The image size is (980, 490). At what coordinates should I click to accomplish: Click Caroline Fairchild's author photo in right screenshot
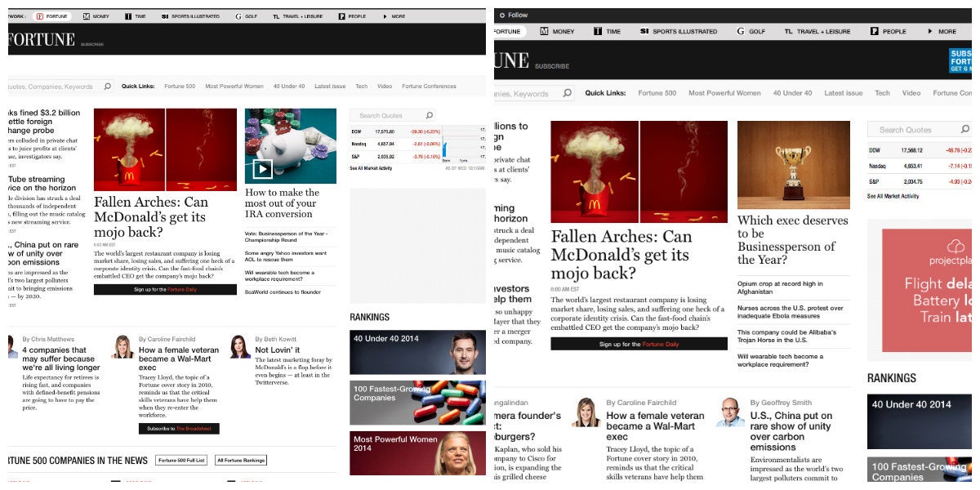coord(586,412)
